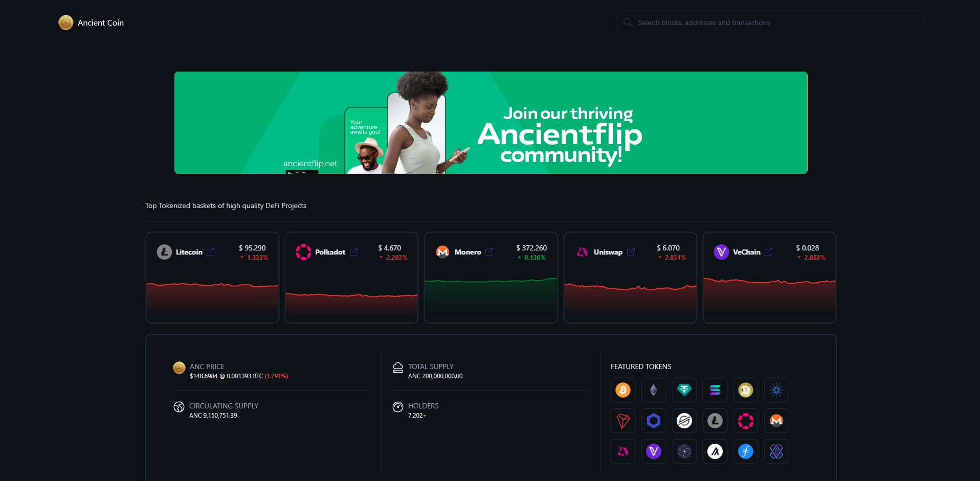Image resolution: width=980 pixels, height=481 pixels.
Task: Click the VeChain red price chart
Action: click(769, 300)
